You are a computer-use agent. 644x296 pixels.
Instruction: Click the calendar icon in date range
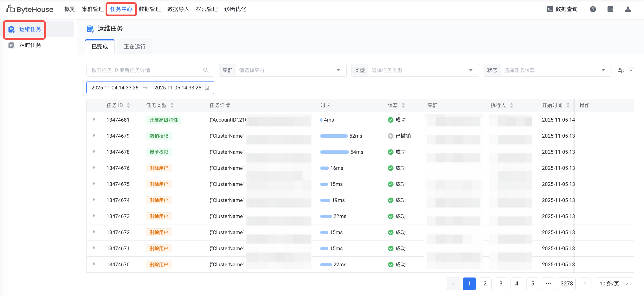207,88
